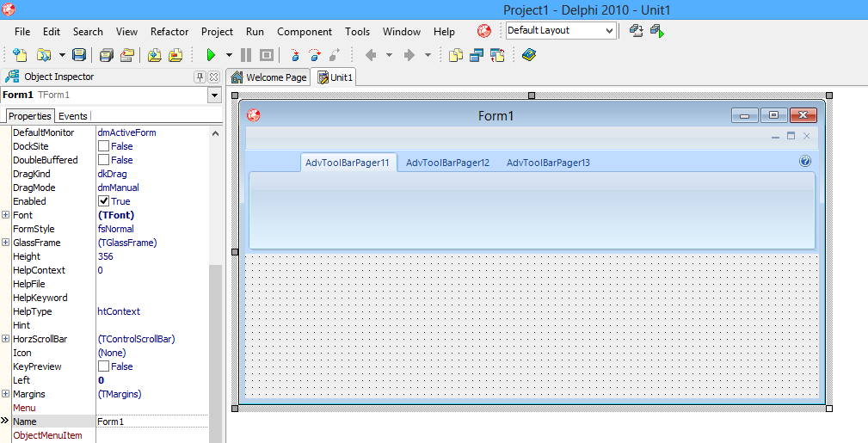Open the Form1 component selector dropdown
Screen dimensions: 868x443
point(215,95)
